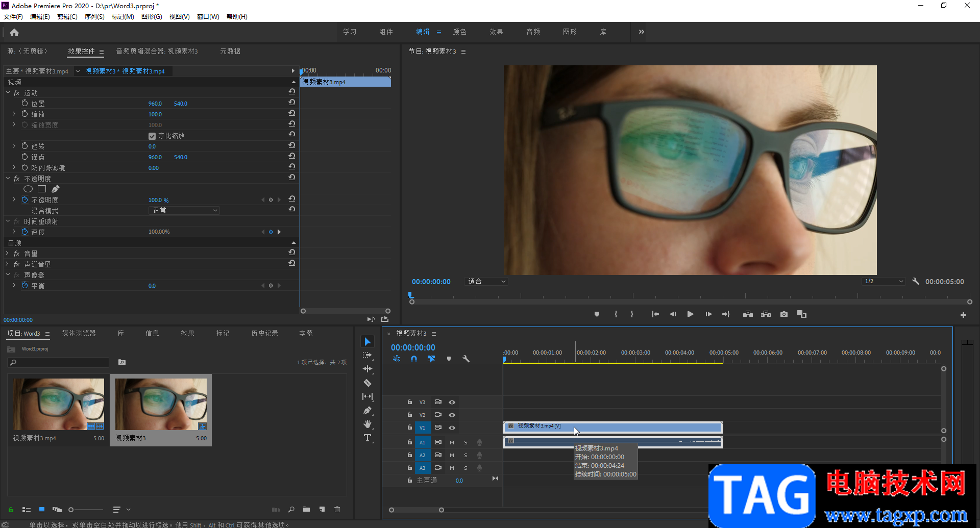The image size is (980, 528).
Task: Select the sequence thumbnail in project panel
Action: [x=161, y=404]
